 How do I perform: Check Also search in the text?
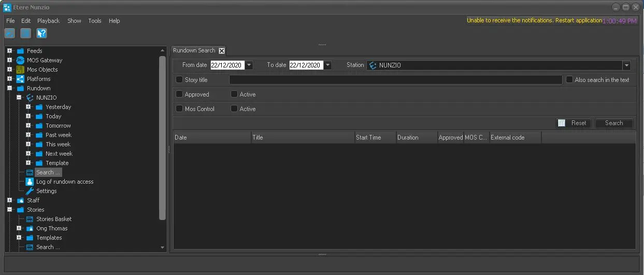click(569, 80)
